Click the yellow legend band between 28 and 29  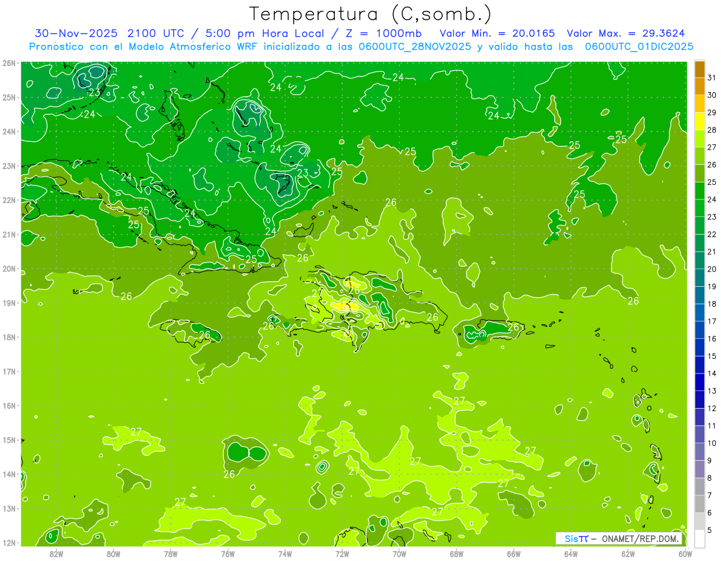click(699, 121)
